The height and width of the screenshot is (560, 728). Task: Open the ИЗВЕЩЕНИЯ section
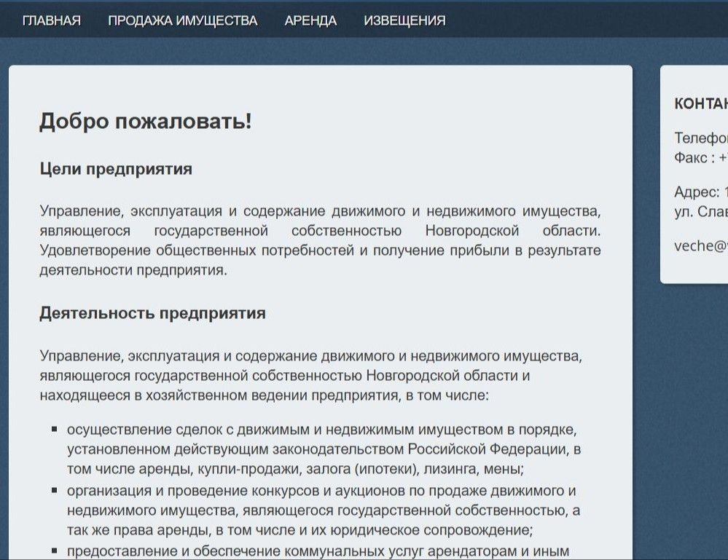tap(404, 20)
